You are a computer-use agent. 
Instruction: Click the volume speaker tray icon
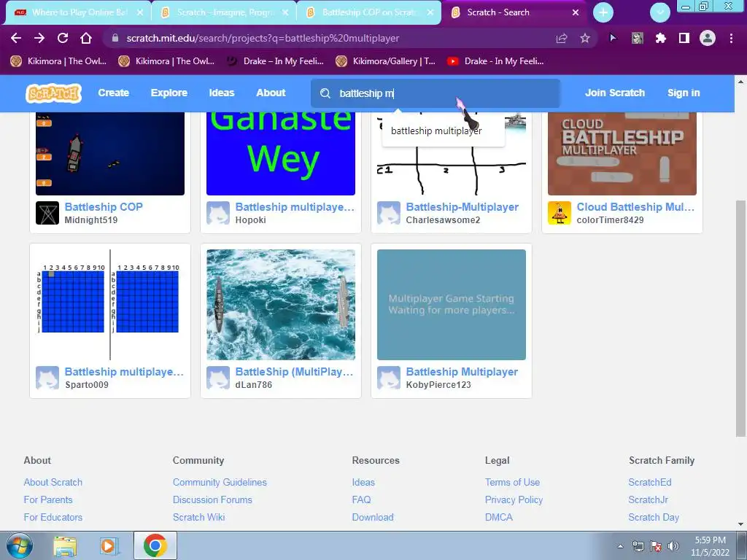click(673, 546)
